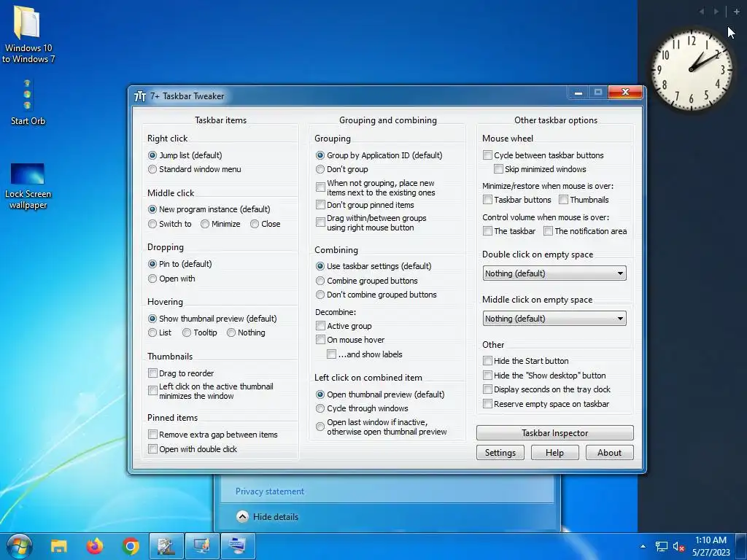The height and width of the screenshot is (560, 747).
Task: Click the network icon in the system tray
Action: (x=661, y=547)
